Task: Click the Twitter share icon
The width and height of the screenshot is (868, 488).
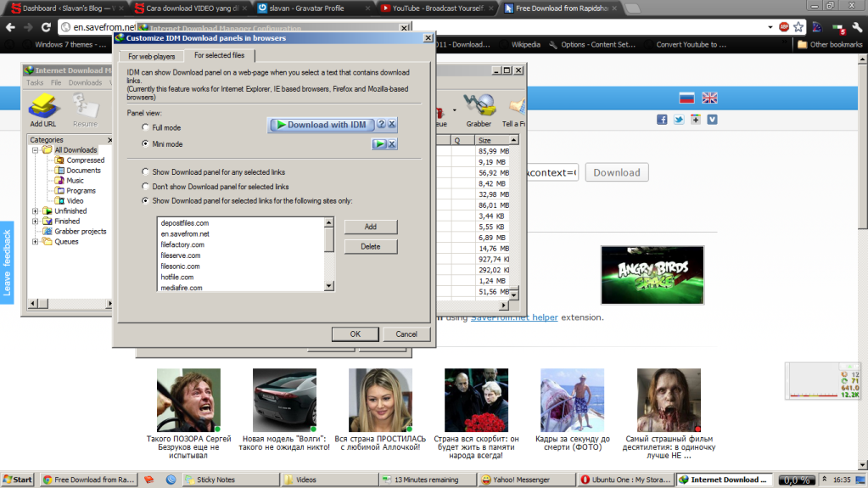Action: [x=679, y=120]
